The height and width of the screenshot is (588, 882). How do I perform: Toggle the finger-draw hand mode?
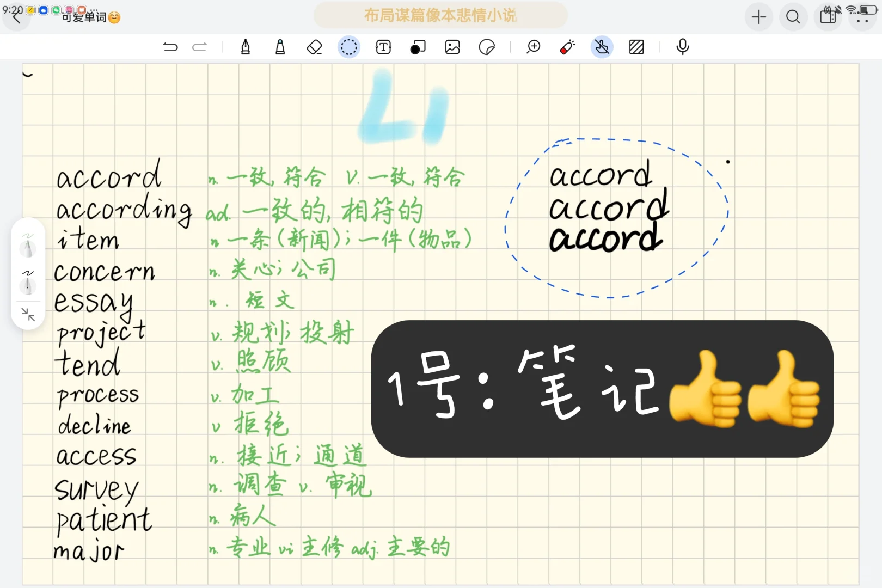tap(602, 47)
